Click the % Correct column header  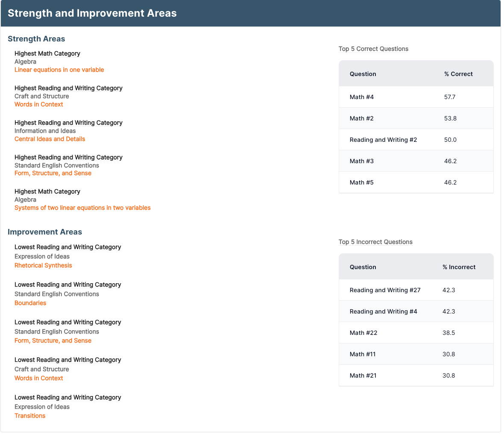458,74
